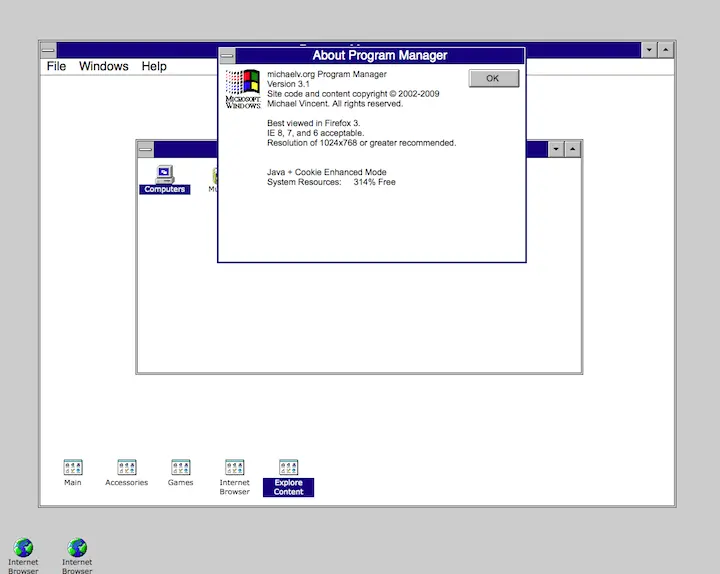Click the About Program Manager title bar
This screenshot has width=720, height=574.
click(380, 56)
